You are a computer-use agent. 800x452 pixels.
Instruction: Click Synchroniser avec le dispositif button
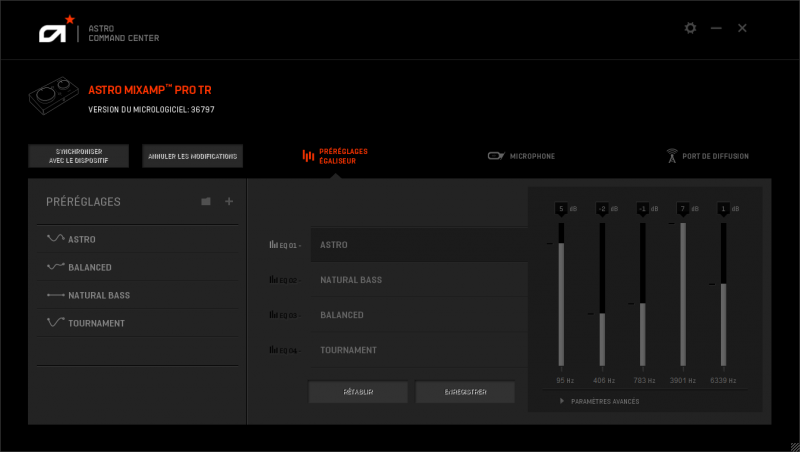coord(79,156)
